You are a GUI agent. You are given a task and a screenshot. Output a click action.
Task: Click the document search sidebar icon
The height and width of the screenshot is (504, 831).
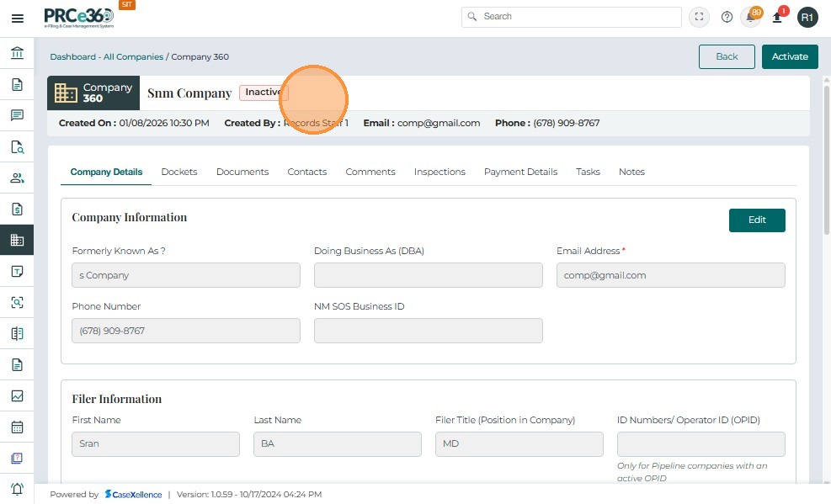click(x=17, y=146)
